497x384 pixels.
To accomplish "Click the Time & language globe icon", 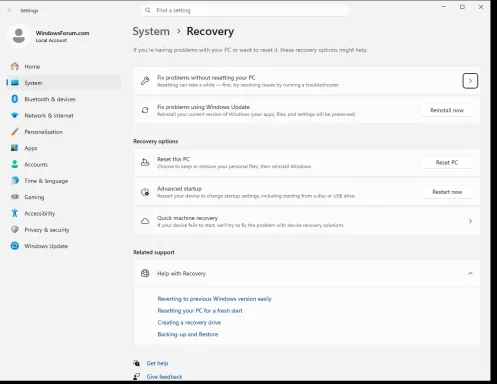I will [15, 180].
